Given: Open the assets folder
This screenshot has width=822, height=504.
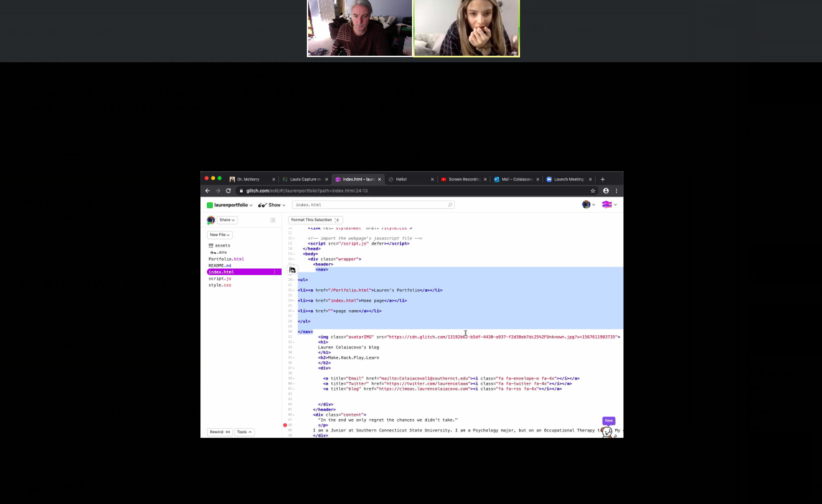Looking at the screenshot, I should tap(220, 246).
